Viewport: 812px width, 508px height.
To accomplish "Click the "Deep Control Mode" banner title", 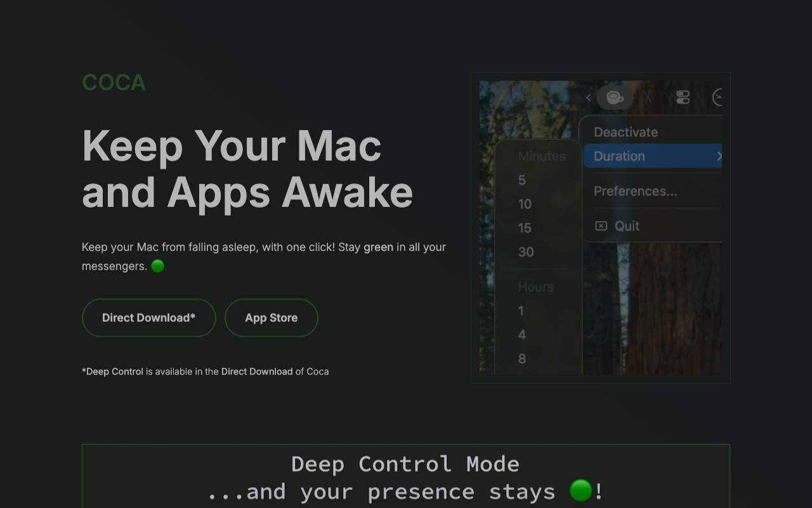I will click(405, 464).
